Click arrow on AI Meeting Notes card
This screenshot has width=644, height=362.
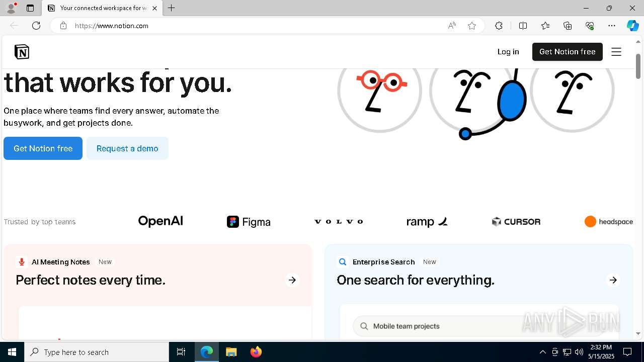click(x=292, y=280)
